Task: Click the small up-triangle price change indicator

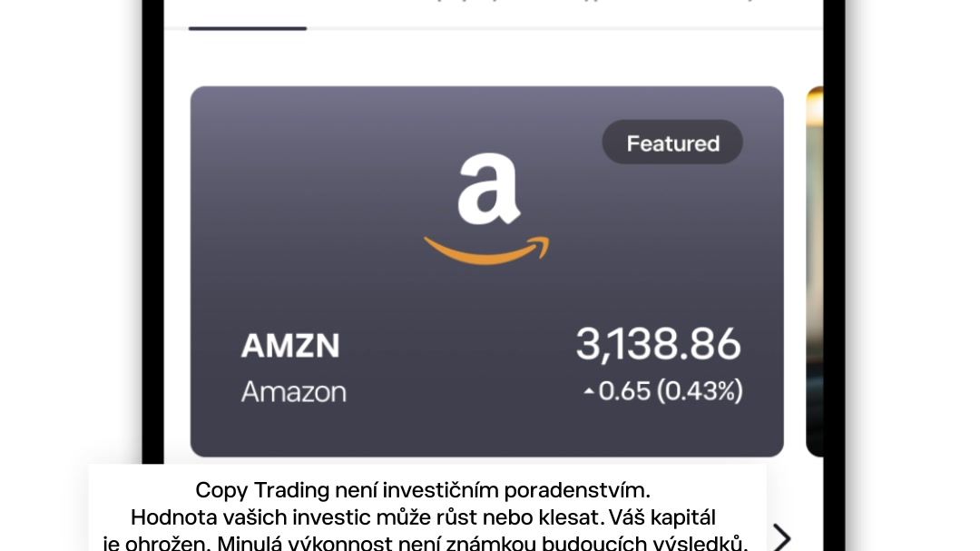Action: click(589, 391)
